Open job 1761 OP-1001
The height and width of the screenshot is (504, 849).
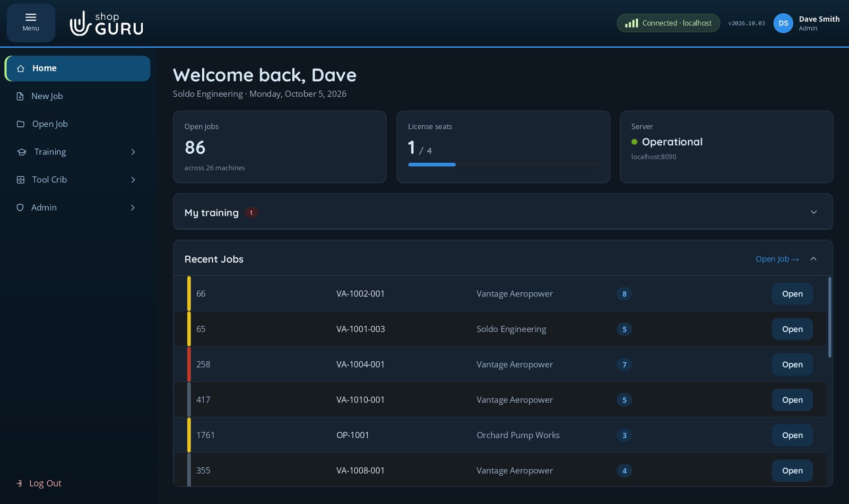coord(792,436)
